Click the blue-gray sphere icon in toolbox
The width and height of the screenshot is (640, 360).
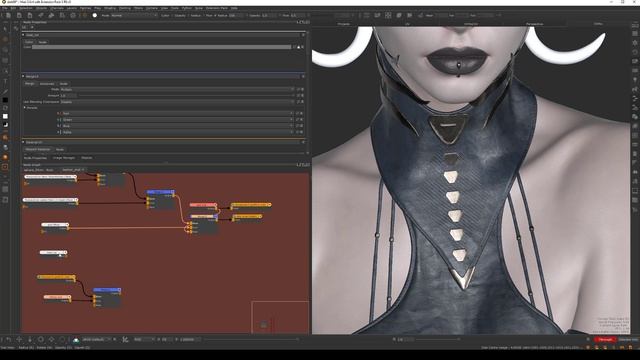coord(5,147)
